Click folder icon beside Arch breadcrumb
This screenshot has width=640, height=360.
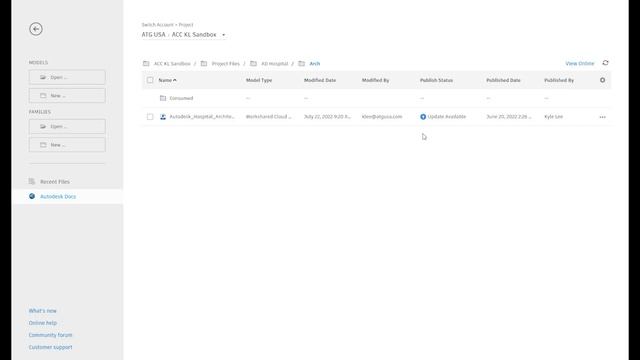point(302,63)
